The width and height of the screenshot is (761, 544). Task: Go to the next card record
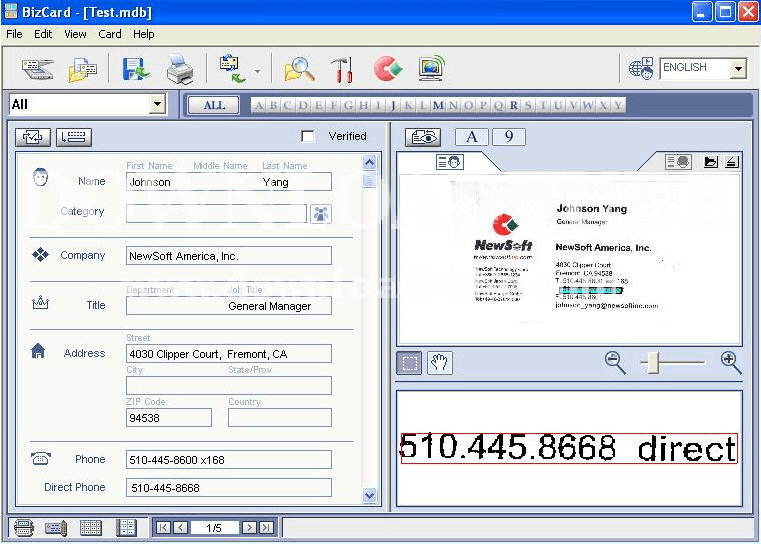pos(249,528)
